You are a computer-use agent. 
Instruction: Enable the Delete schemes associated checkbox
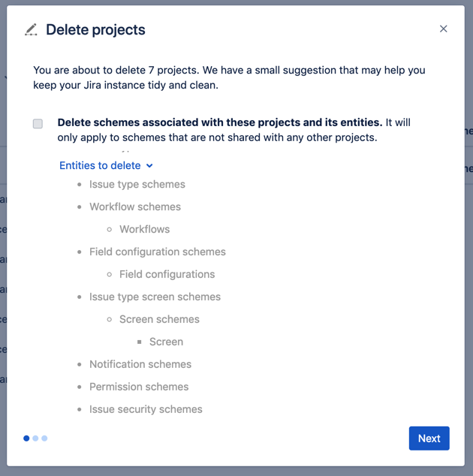click(x=38, y=124)
